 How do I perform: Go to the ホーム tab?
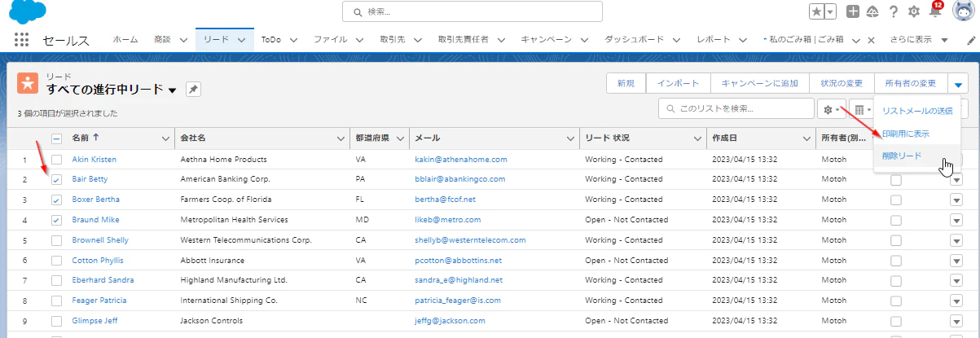[x=125, y=40]
